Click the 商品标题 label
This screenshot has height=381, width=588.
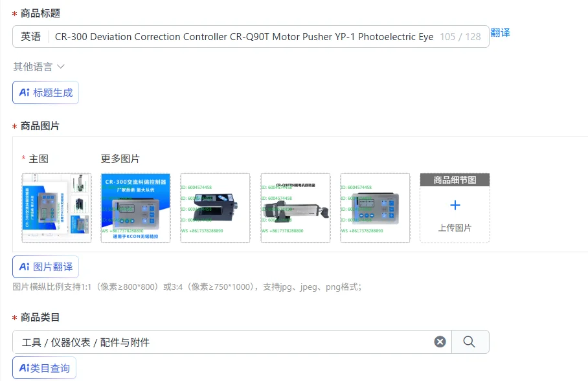coord(40,14)
